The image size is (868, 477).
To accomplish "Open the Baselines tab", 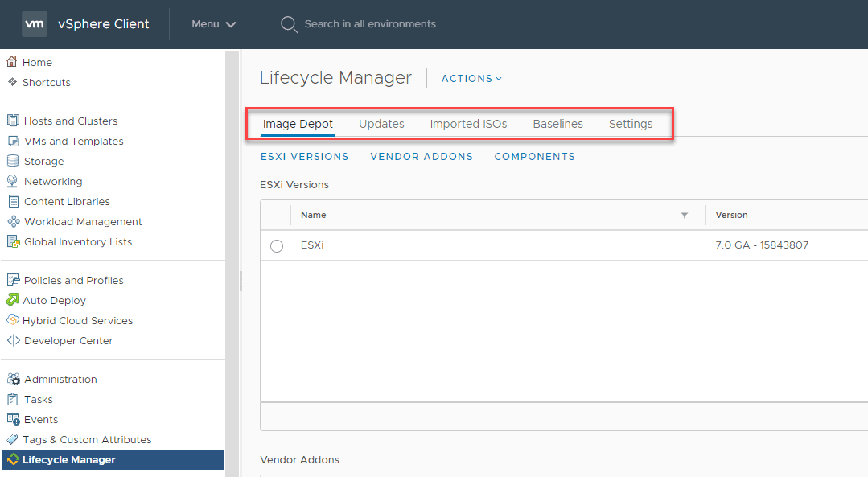I will pyautogui.click(x=557, y=124).
